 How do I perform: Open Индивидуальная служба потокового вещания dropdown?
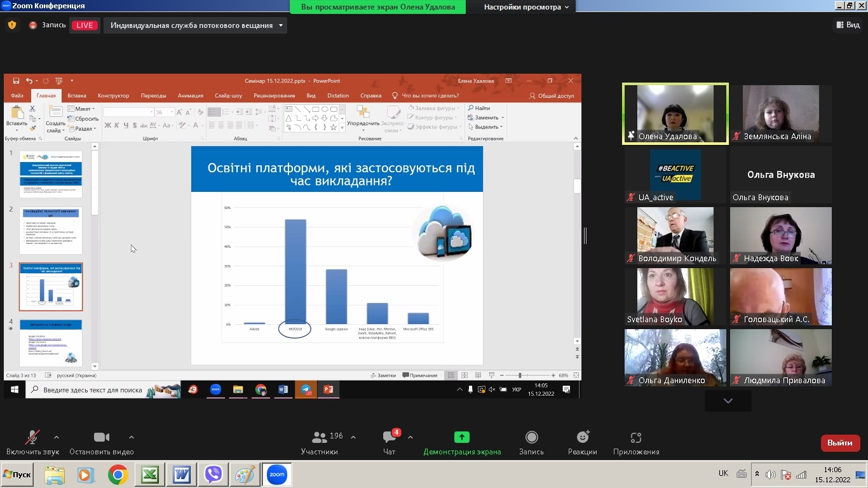click(x=197, y=25)
